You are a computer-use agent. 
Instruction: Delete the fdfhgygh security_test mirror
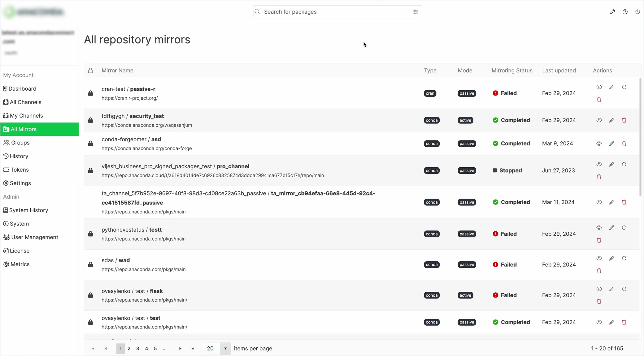(x=624, y=120)
